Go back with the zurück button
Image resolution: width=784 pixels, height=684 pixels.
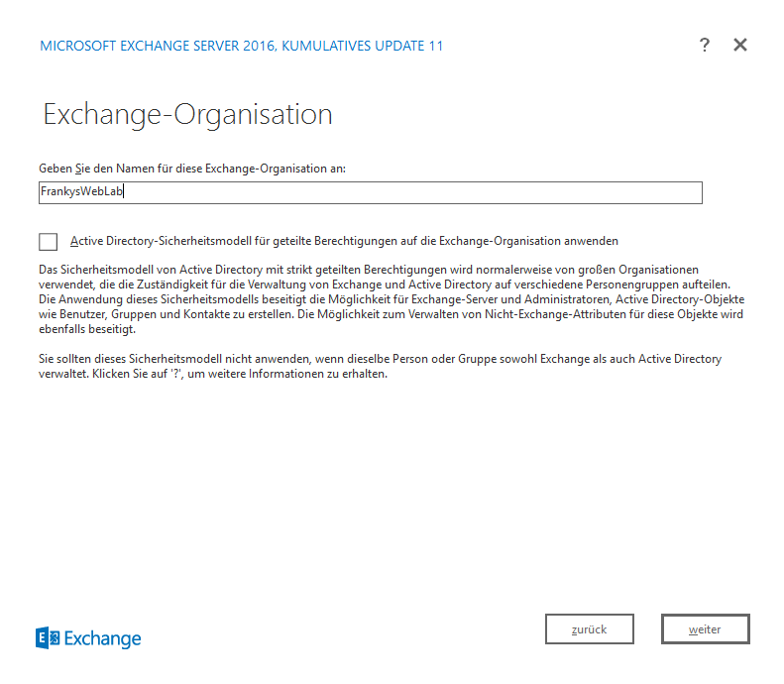pyautogui.click(x=590, y=629)
